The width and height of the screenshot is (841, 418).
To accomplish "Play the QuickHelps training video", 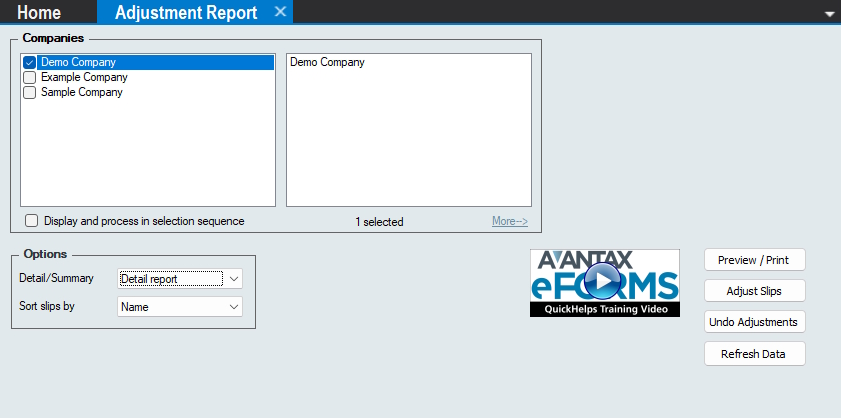I will pyautogui.click(x=604, y=285).
